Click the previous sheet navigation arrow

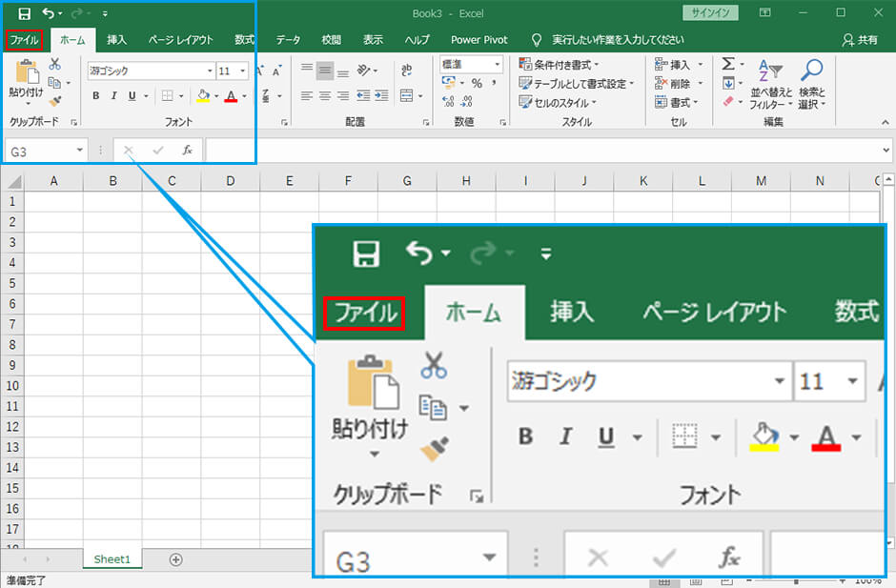coord(25,559)
